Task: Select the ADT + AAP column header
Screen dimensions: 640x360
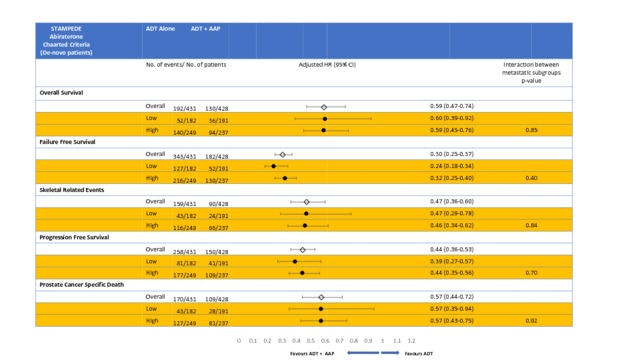Action: tap(205, 29)
